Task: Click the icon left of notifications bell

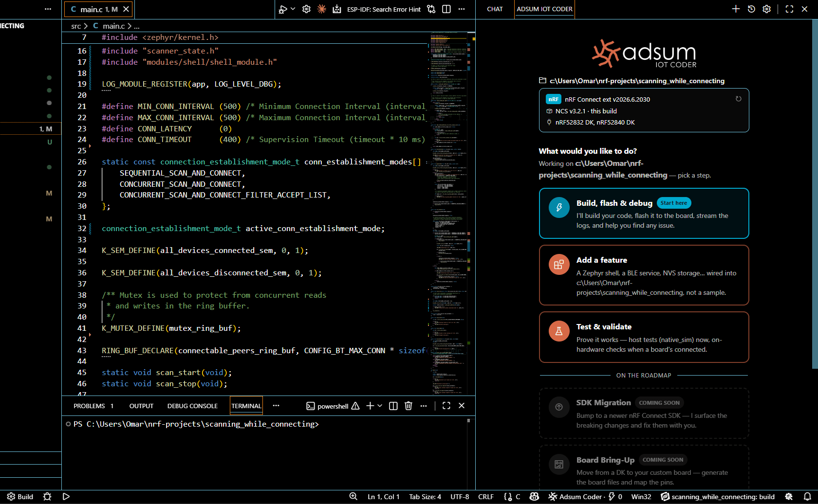Action: coord(789,497)
